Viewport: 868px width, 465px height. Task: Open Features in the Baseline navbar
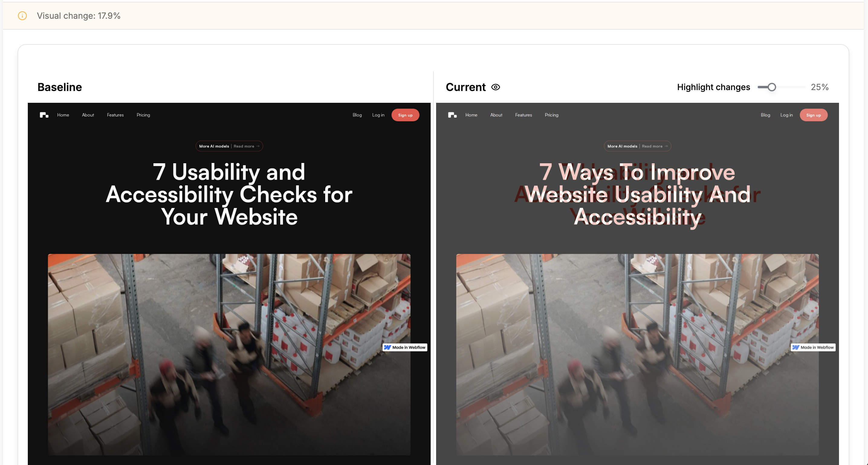click(115, 115)
